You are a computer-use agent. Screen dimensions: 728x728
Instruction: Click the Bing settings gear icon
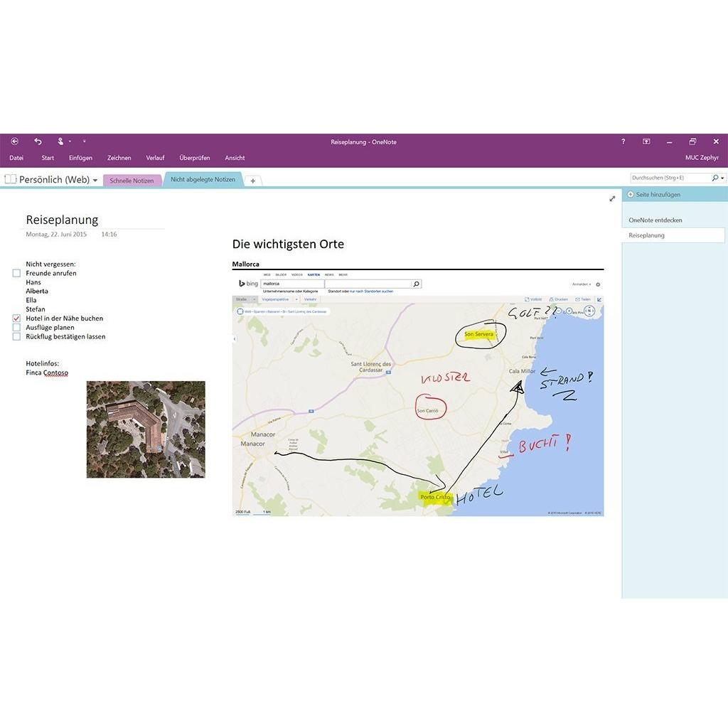tap(598, 284)
